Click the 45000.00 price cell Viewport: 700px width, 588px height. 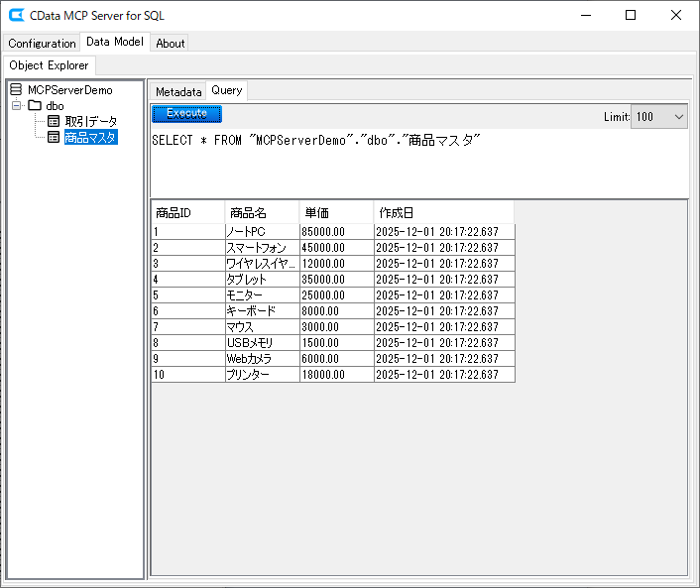[x=336, y=248]
